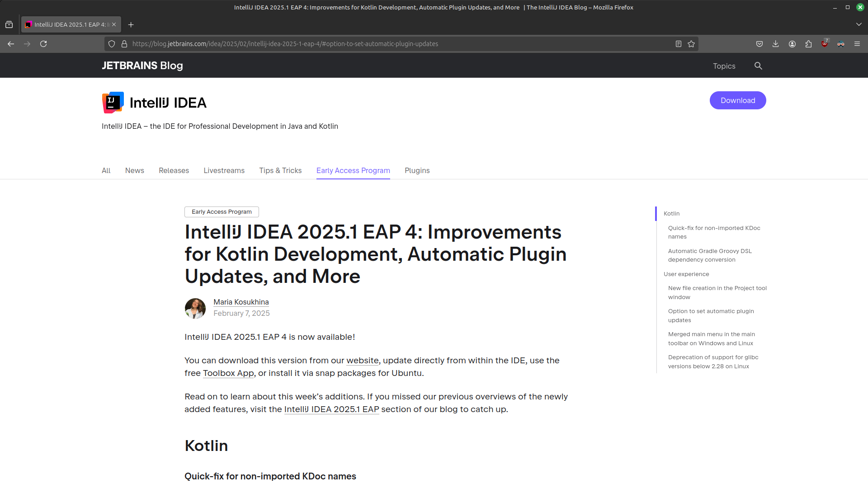Click the IntelliJ IDEA product name heading

tap(168, 103)
